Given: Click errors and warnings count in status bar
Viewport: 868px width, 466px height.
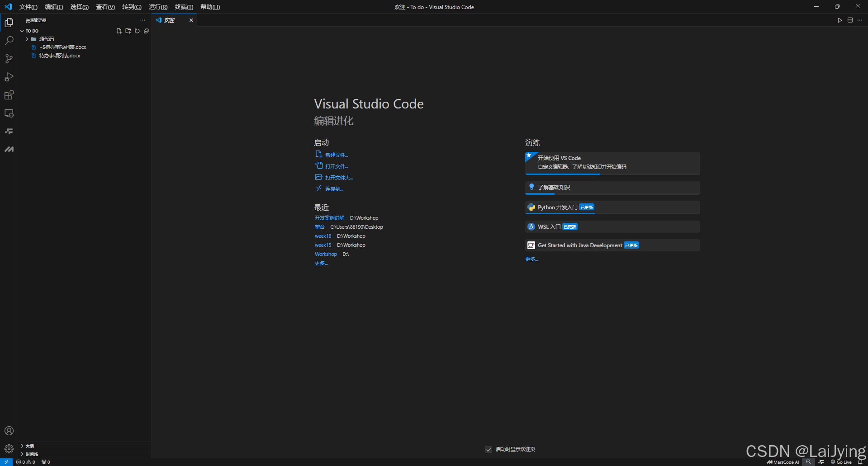Looking at the screenshot, I should pyautogui.click(x=25, y=462).
